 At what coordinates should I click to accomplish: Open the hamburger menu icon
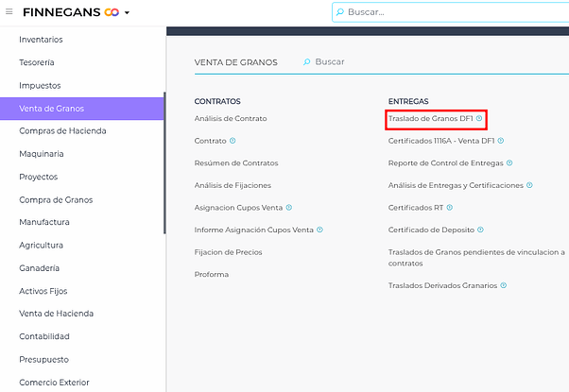(x=9, y=12)
